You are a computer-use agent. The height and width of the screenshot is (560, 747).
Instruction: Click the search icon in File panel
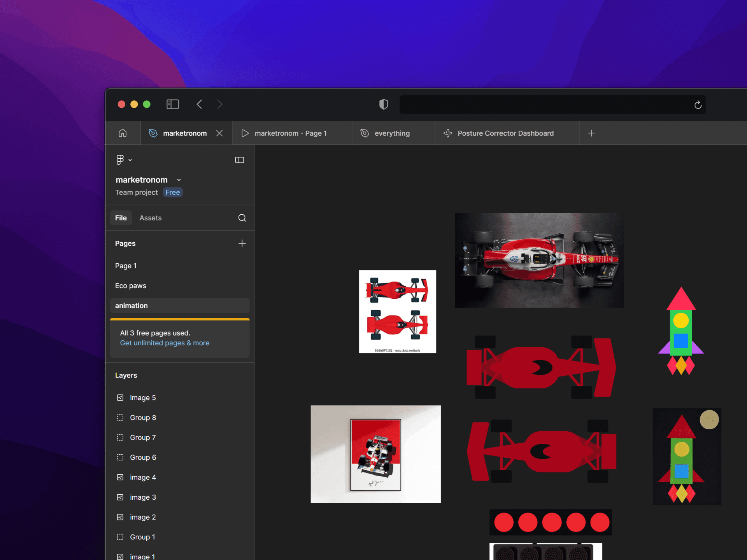(x=242, y=218)
